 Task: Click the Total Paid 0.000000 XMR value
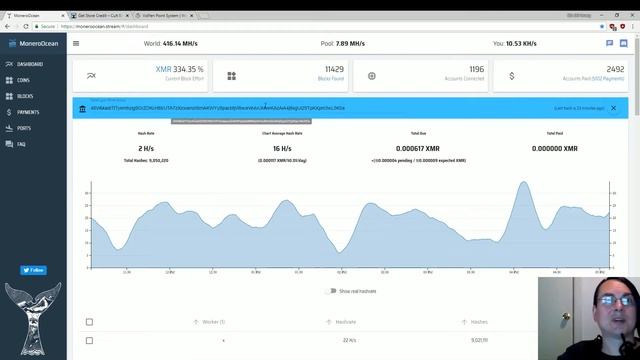click(x=554, y=149)
